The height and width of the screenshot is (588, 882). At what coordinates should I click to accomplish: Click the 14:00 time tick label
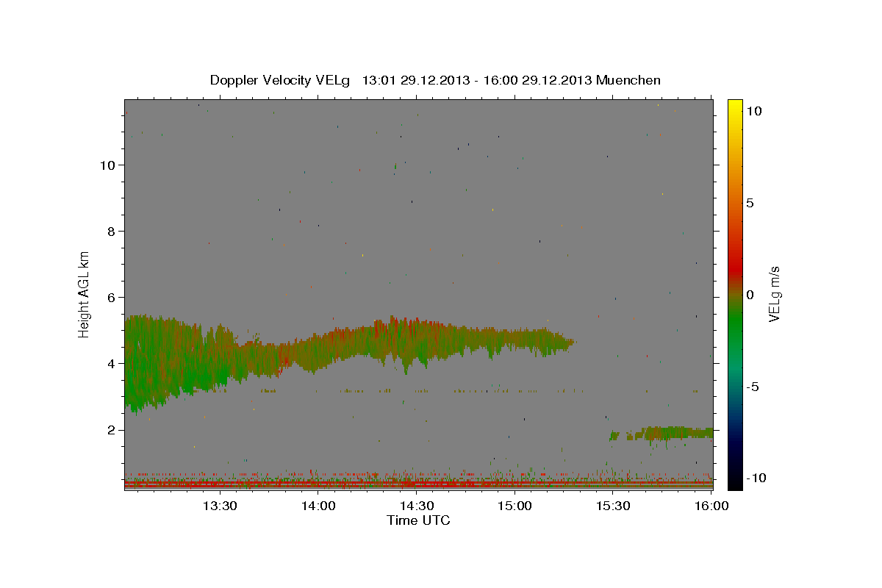pyautogui.click(x=318, y=506)
